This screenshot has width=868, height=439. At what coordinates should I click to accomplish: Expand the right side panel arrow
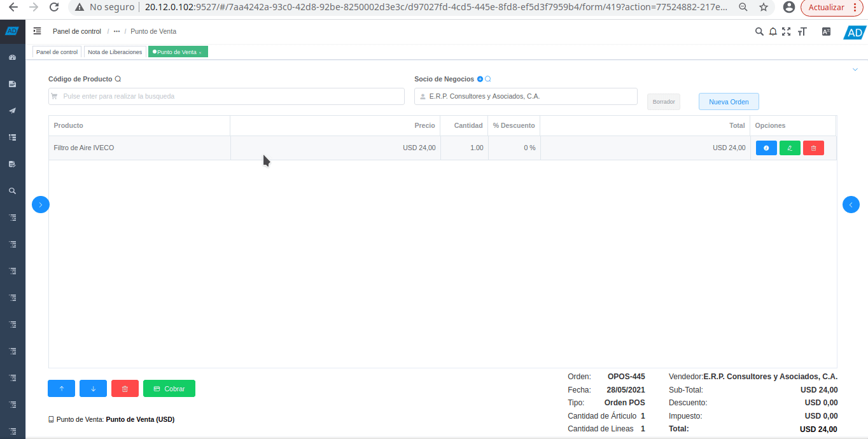(x=851, y=205)
